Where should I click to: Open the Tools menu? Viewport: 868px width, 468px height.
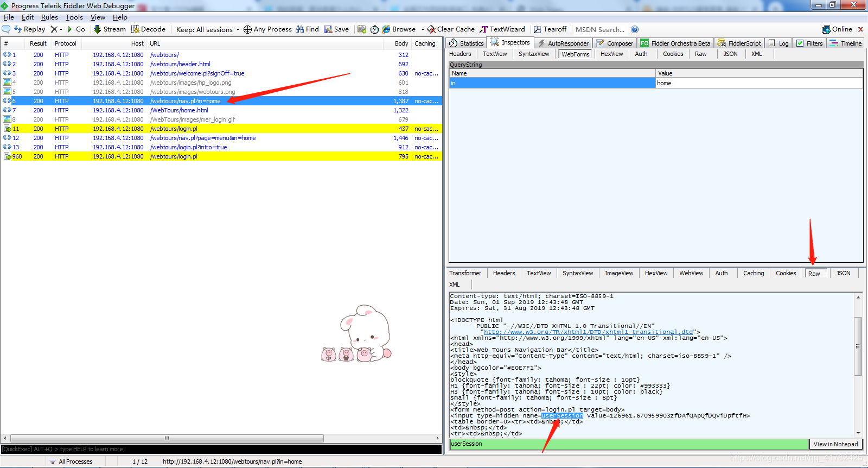pyautogui.click(x=74, y=17)
